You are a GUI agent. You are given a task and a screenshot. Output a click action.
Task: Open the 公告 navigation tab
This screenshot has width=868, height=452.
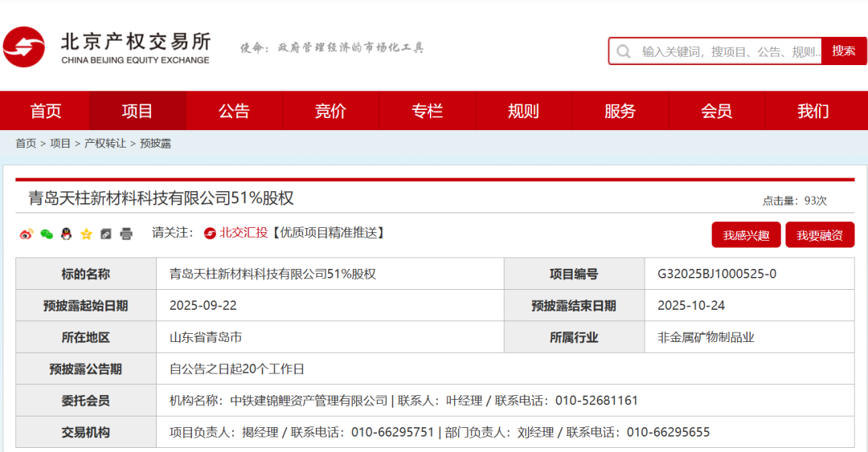(234, 111)
